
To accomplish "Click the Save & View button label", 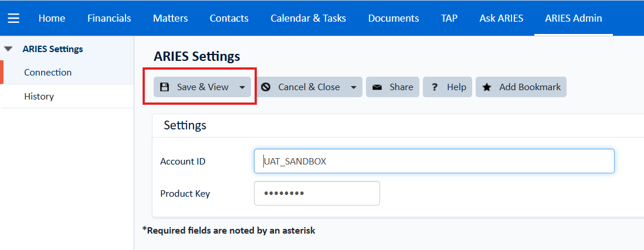I will [x=202, y=87].
